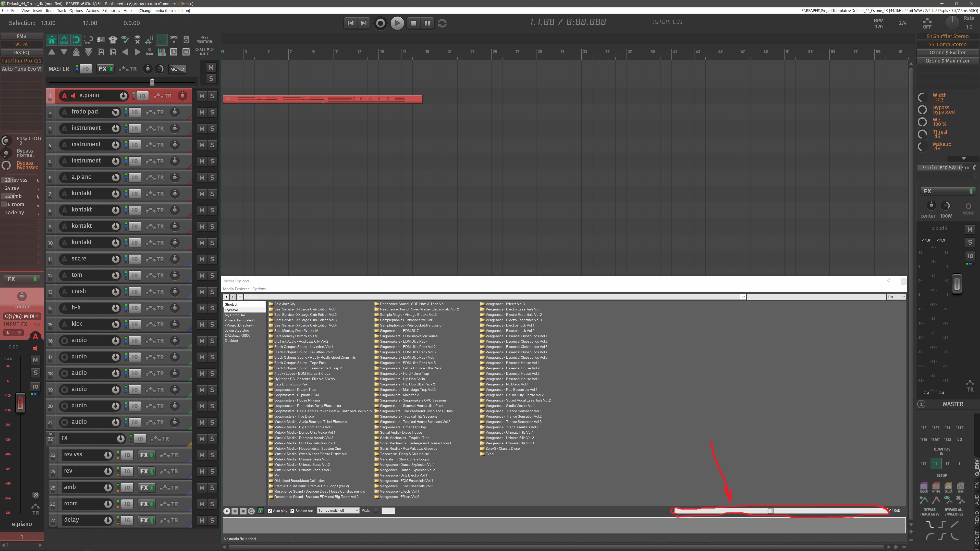Viewport: 980px width, 551px height.
Task: Solo the kick track
Action: (x=212, y=324)
